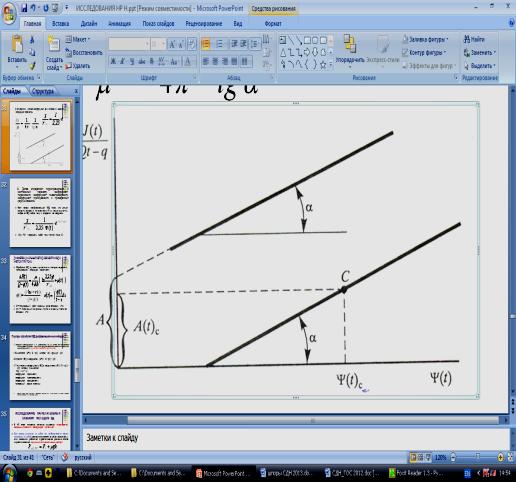Click the Найти find button
Viewport: 516px width, 482px height.
(x=474, y=39)
